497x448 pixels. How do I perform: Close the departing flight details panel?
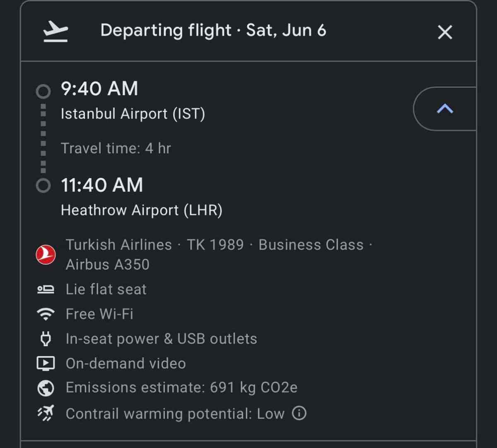pyautogui.click(x=445, y=32)
